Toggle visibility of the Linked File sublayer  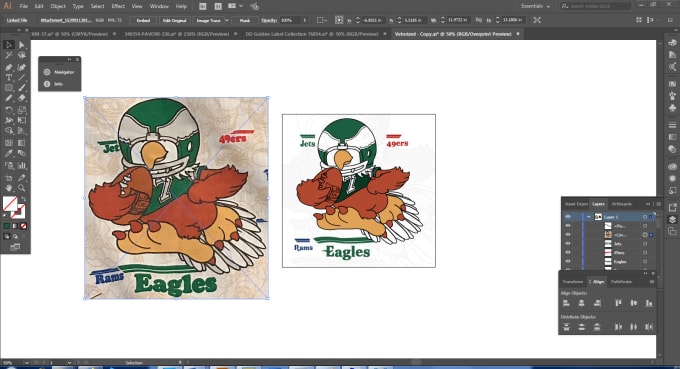tap(568, 235)
